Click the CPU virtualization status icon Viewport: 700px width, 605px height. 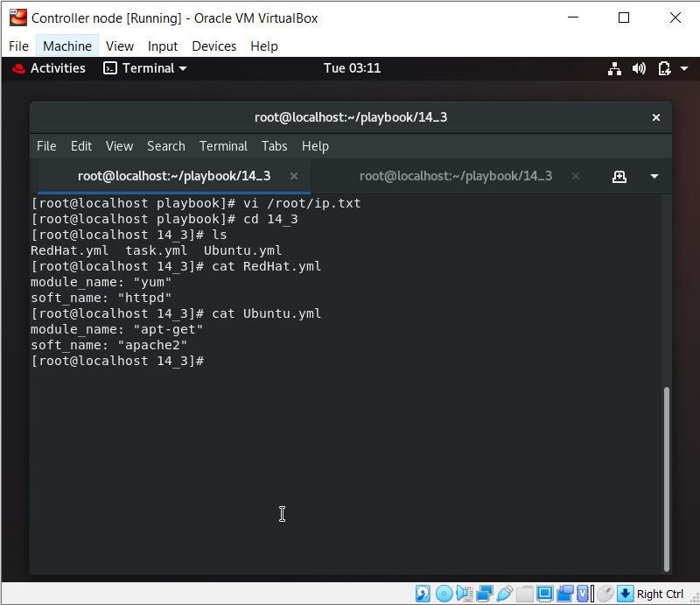pyautogui.click(x=584, y=594)
